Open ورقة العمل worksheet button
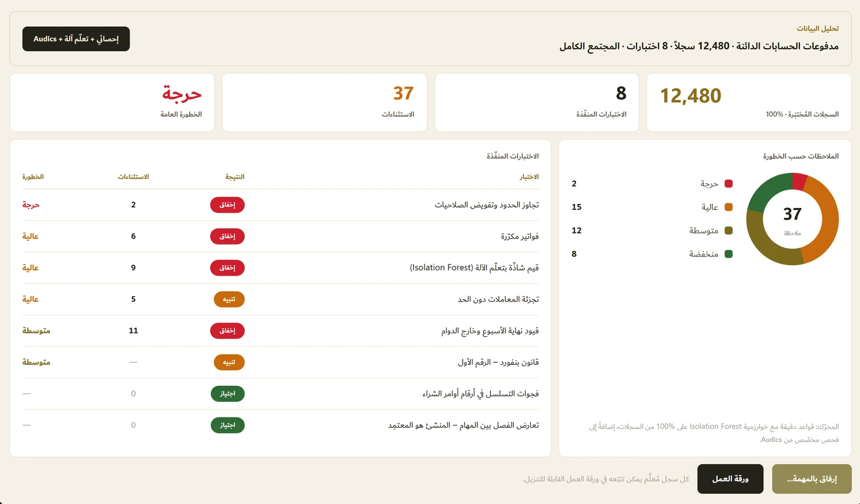The image size is (860, 504). 730,479
